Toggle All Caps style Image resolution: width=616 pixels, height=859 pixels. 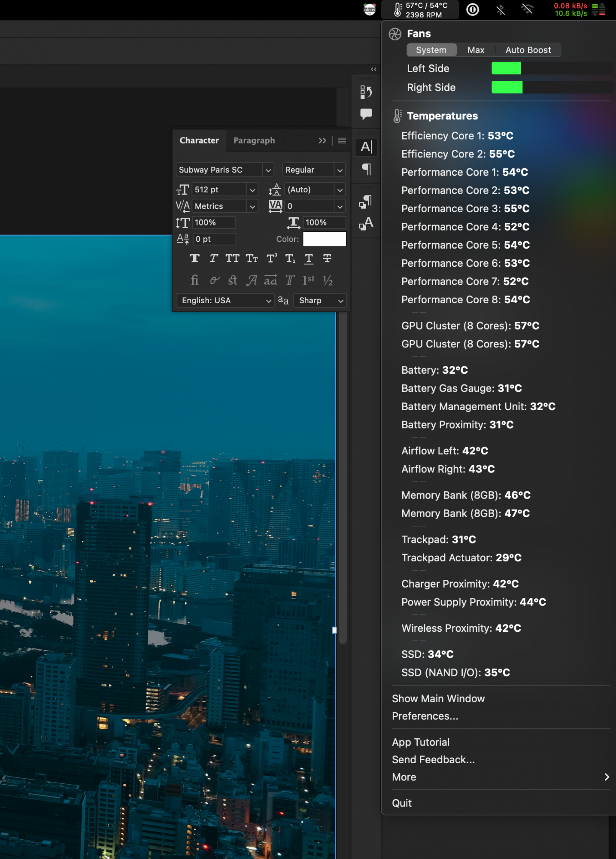tap(232, 258)
